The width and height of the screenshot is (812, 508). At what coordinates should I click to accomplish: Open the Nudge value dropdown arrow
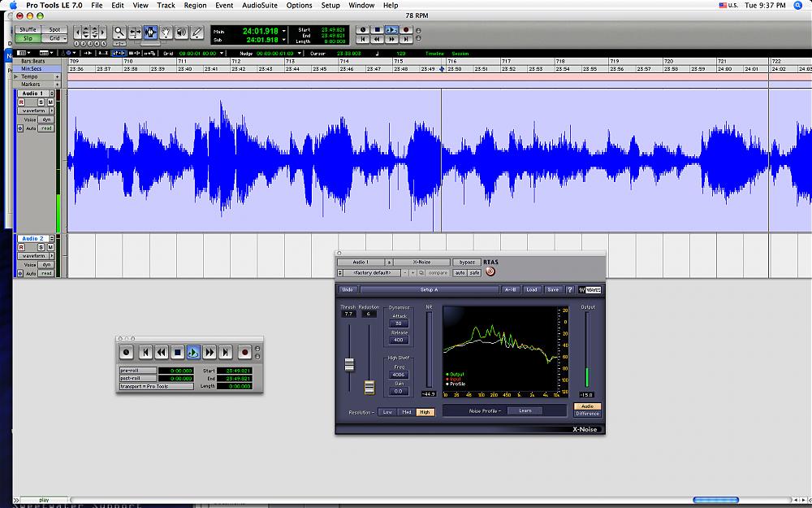pos(300,54)
